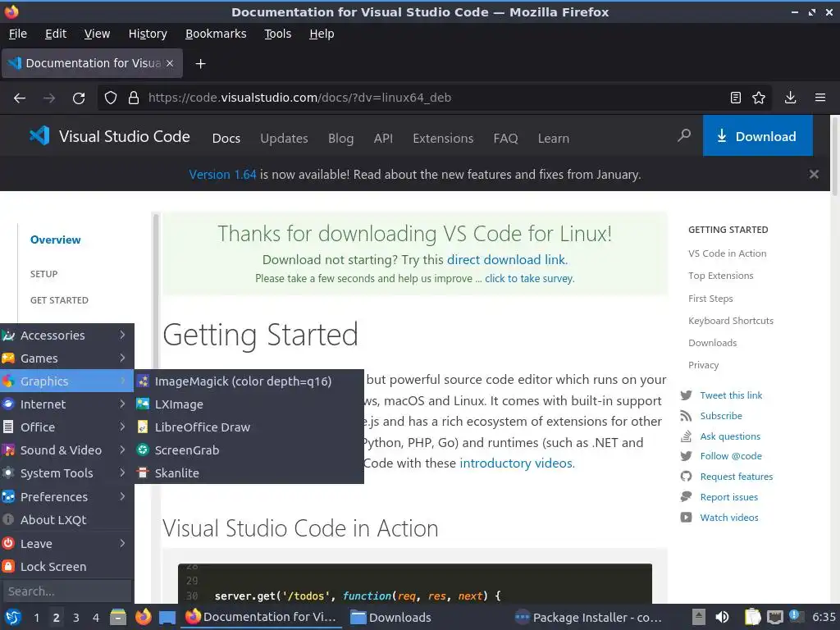Select the Documentation for Visual Studio tab

point(92,63)
